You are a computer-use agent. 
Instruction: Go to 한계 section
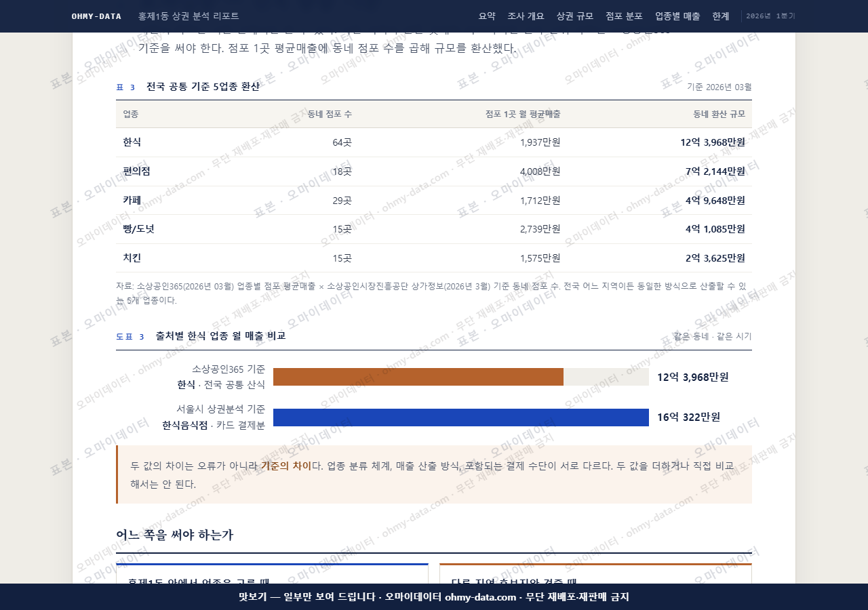click(721, 16)
